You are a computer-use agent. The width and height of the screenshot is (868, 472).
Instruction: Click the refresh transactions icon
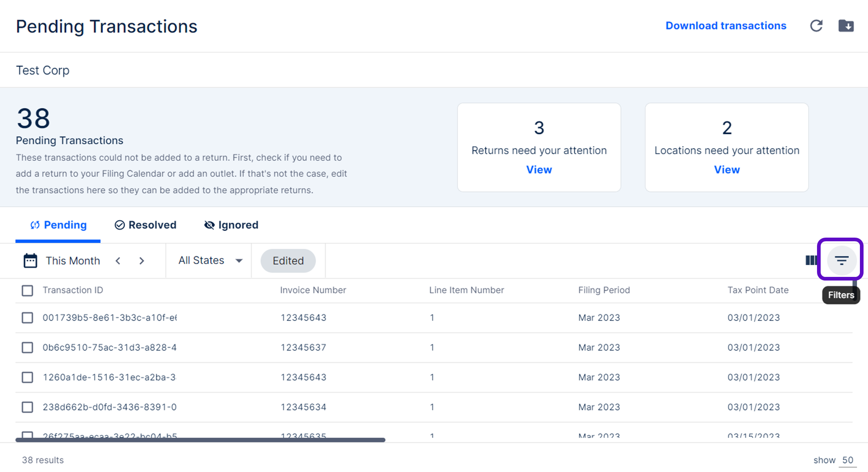click(x=816, y=26)
